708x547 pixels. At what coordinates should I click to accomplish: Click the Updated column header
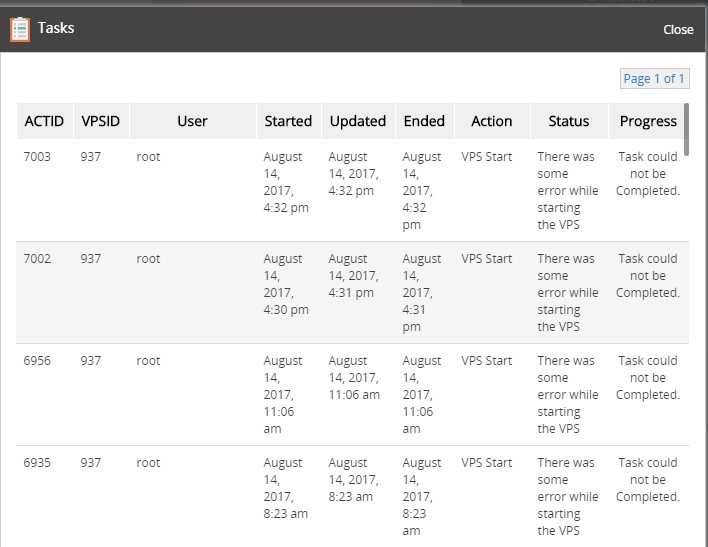click(x=358, y=121)
